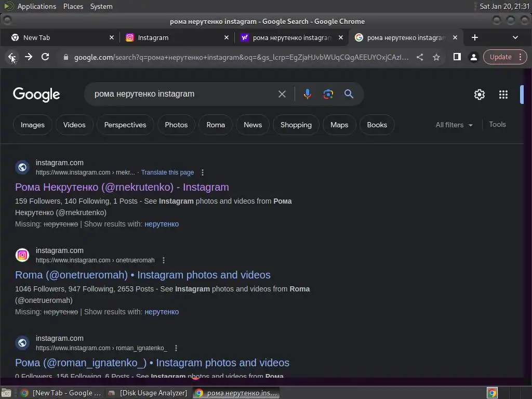Filter results by Videos

coord(74,125)
